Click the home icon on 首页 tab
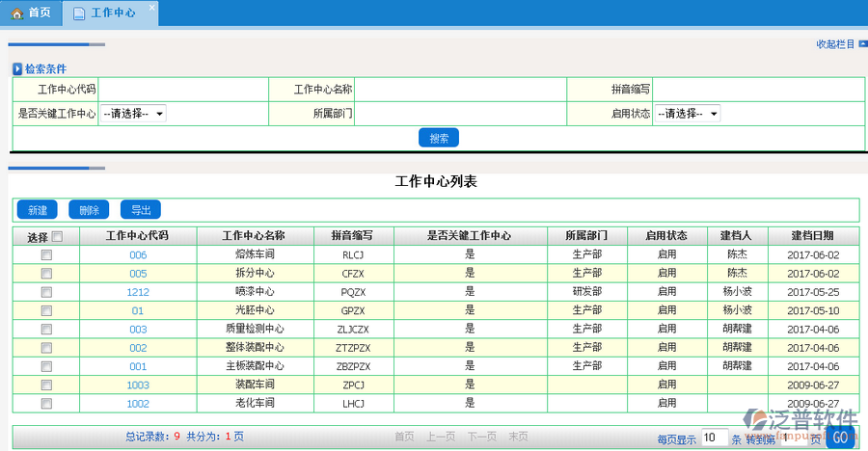Viewport: 868px width, 451px height. 16,13
